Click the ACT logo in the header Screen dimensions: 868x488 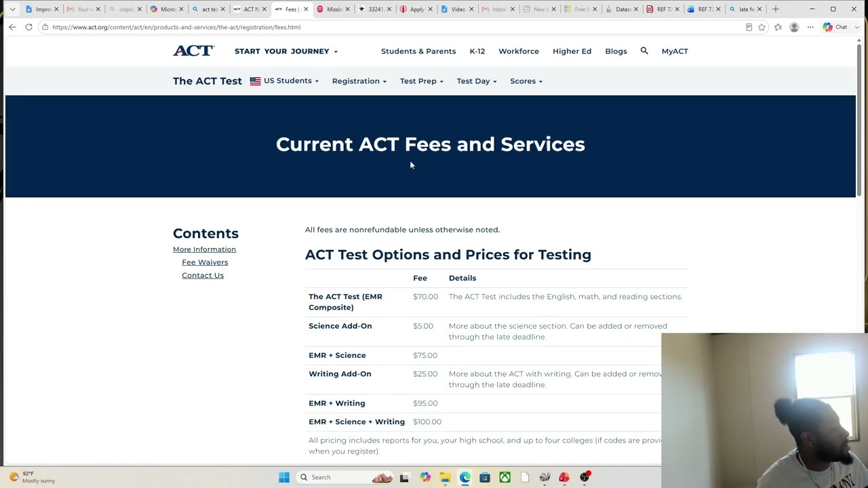[x=193, y=51]
